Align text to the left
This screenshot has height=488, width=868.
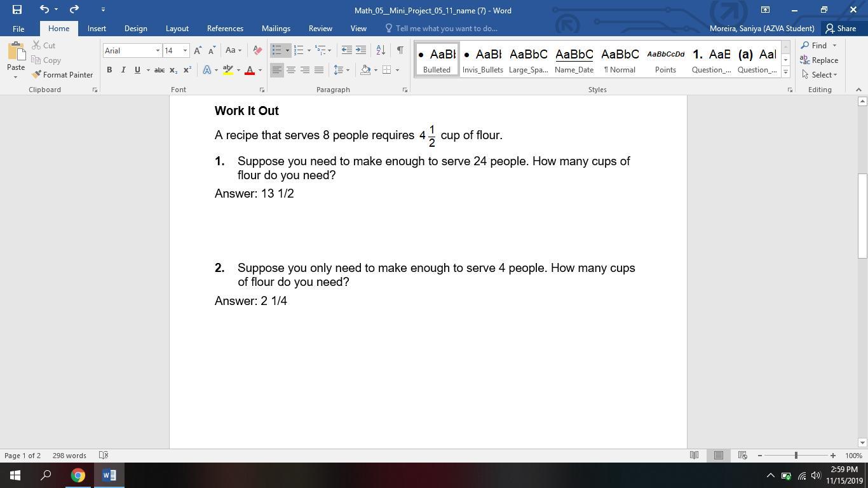pos(276,70)
